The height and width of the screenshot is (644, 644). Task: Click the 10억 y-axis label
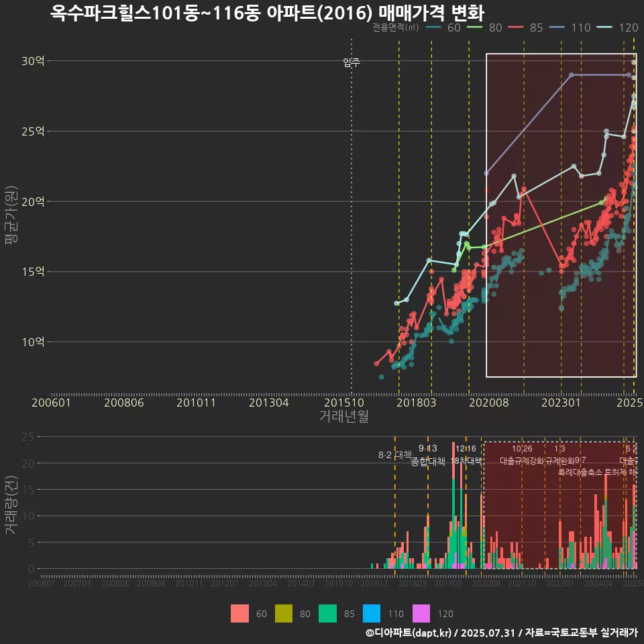[33, 341]
